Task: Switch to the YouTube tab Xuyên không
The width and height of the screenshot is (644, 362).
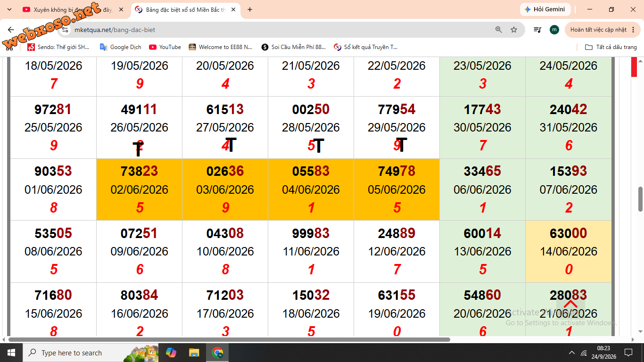Action: (73, 9)
